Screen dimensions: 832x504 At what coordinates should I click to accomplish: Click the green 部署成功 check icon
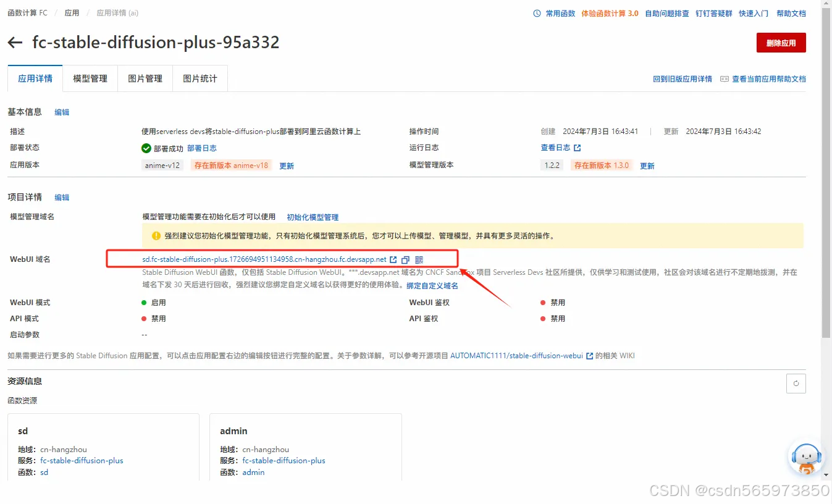146,148
